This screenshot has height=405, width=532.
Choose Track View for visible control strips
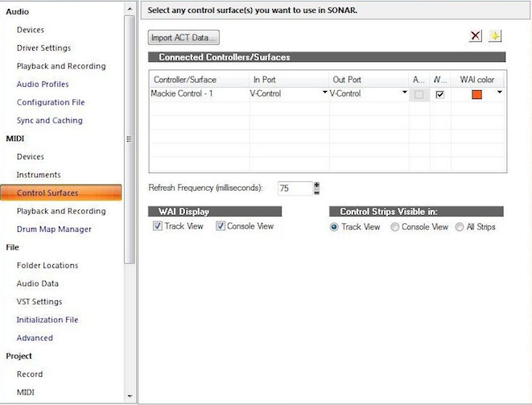pyautogui.click(x=335, y=228)
